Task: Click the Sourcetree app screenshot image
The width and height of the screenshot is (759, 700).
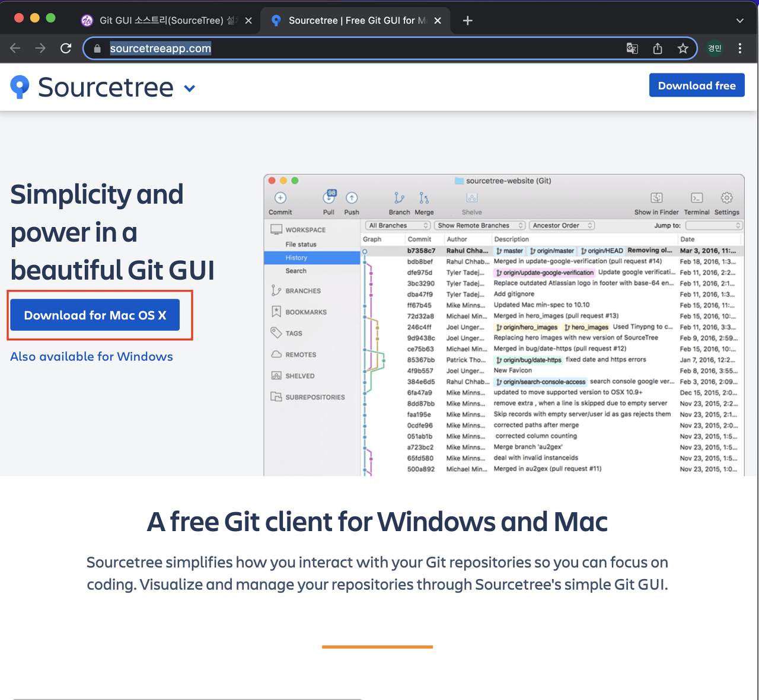Action: coord(504,325)
